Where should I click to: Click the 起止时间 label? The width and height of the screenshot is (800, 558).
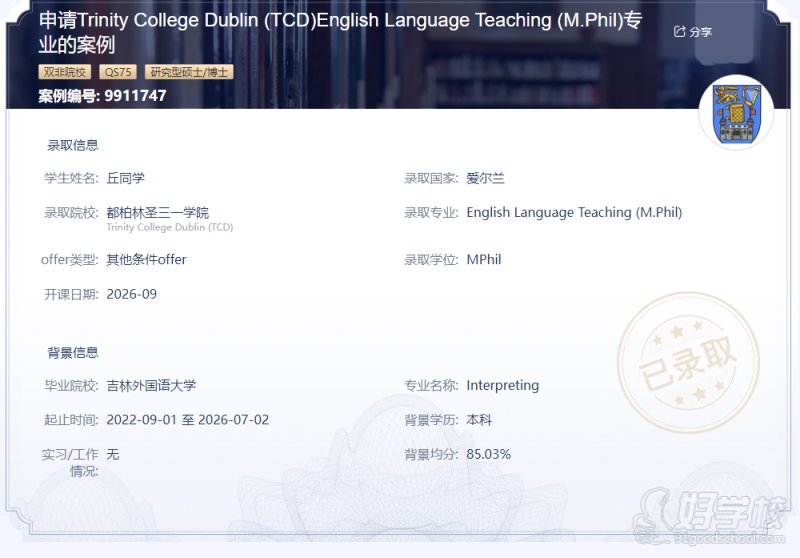pos(71,420)
